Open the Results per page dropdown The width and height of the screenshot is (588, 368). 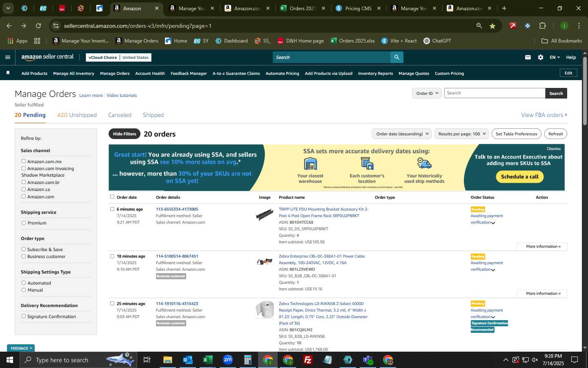coord(461,134)
